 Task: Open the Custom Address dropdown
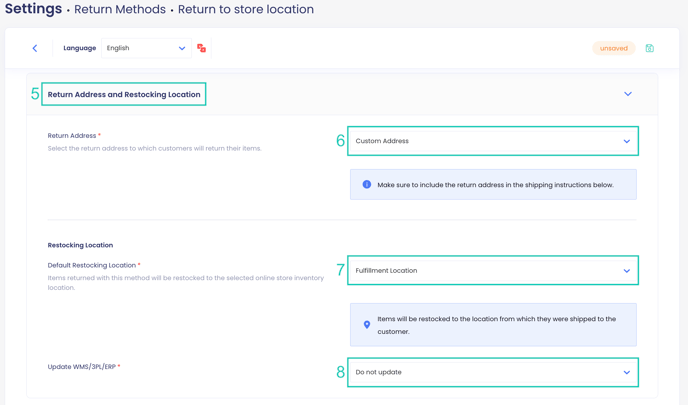tap(492, 141)
